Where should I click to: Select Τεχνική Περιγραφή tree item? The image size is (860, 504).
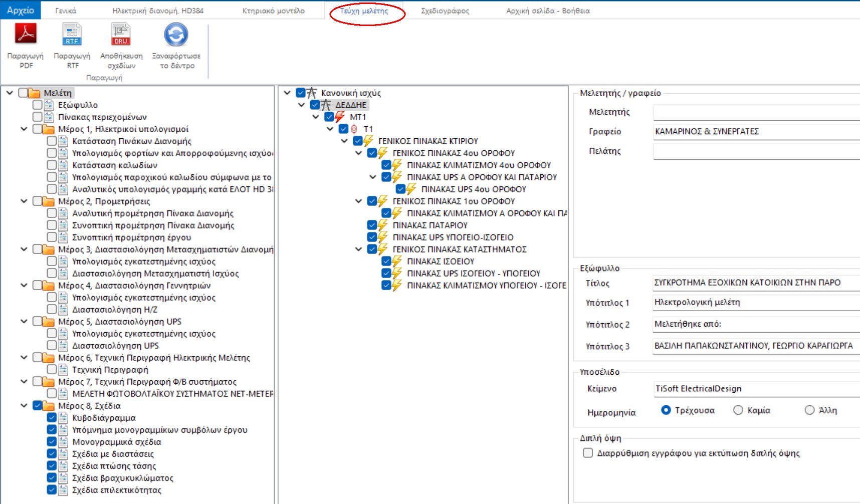[110, 370]
